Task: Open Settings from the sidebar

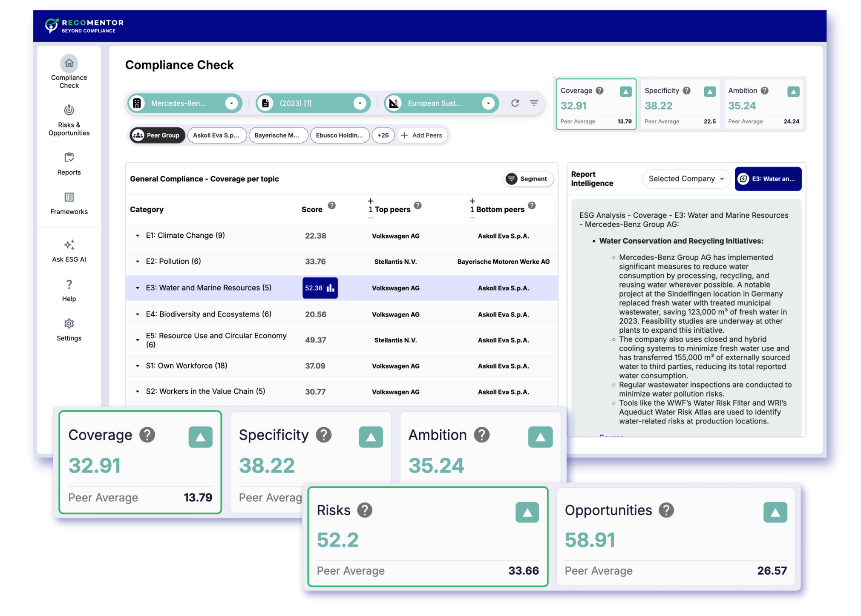Action: click(69, 330)
